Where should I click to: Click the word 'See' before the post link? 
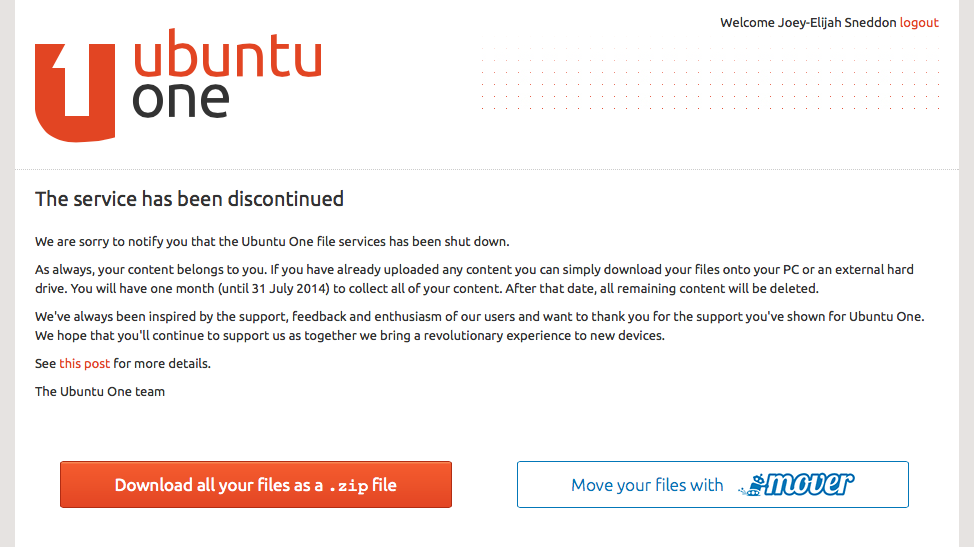45,364
